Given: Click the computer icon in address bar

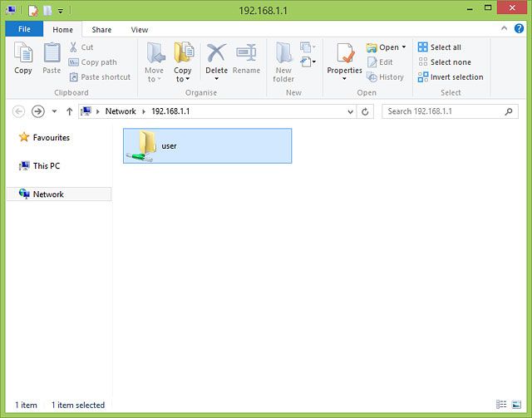Looking at the screenshot, I should point(86,111).
